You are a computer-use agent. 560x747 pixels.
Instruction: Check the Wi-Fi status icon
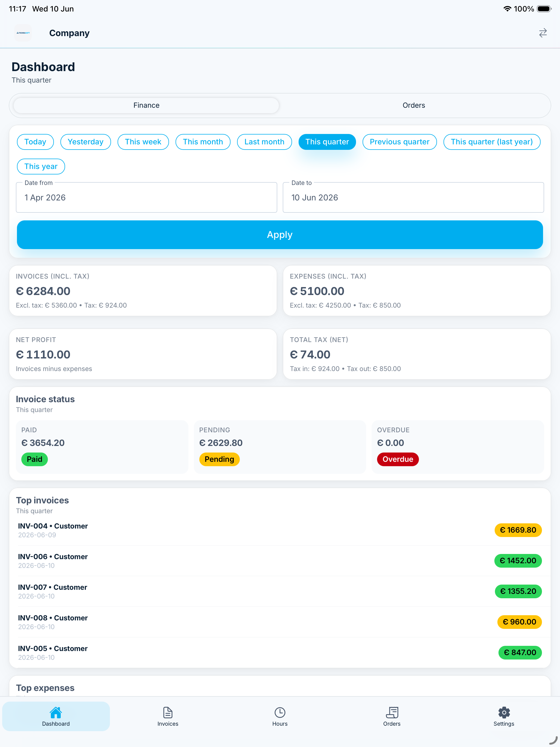[x=507, y=9]
